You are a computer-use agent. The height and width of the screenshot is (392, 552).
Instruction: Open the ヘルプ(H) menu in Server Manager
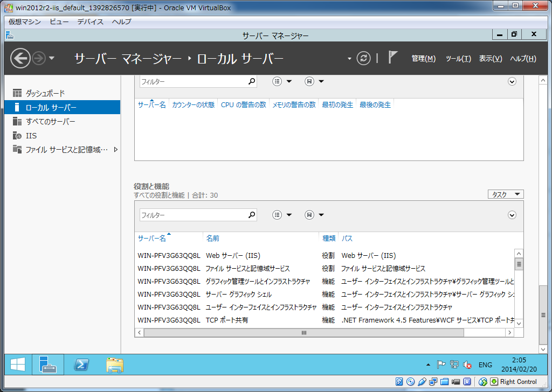click(x=523, y=58)
